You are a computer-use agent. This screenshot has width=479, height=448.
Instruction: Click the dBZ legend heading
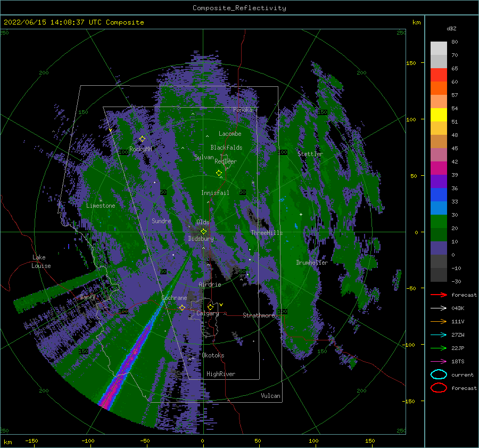tap(451, 28)
